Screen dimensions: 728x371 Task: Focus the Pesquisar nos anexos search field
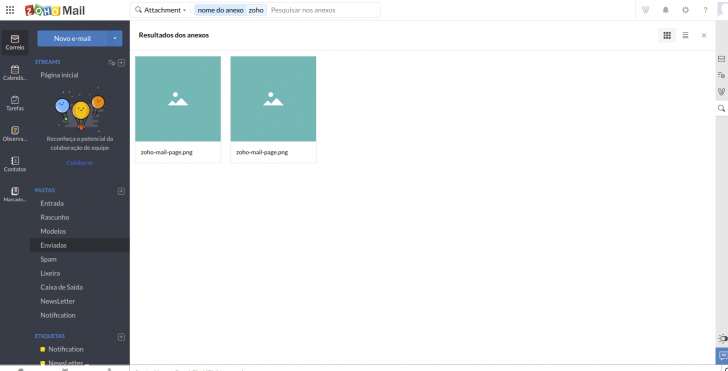coord(323,10)
